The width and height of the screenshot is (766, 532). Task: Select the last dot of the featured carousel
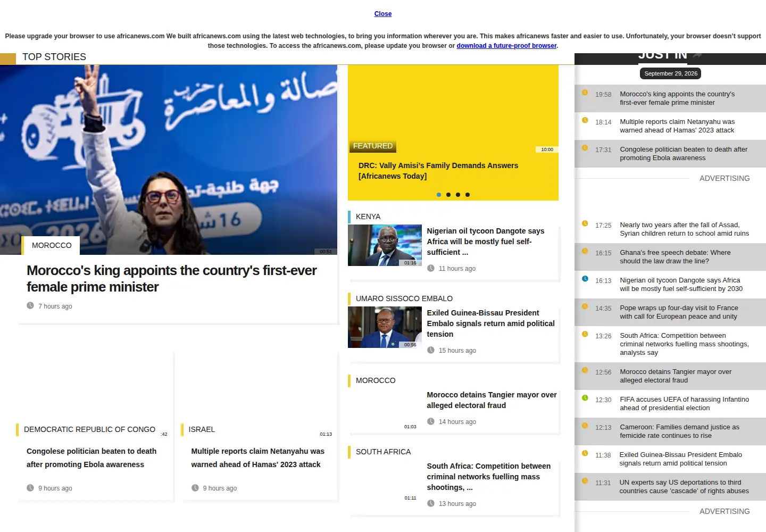tap(468, 195)
